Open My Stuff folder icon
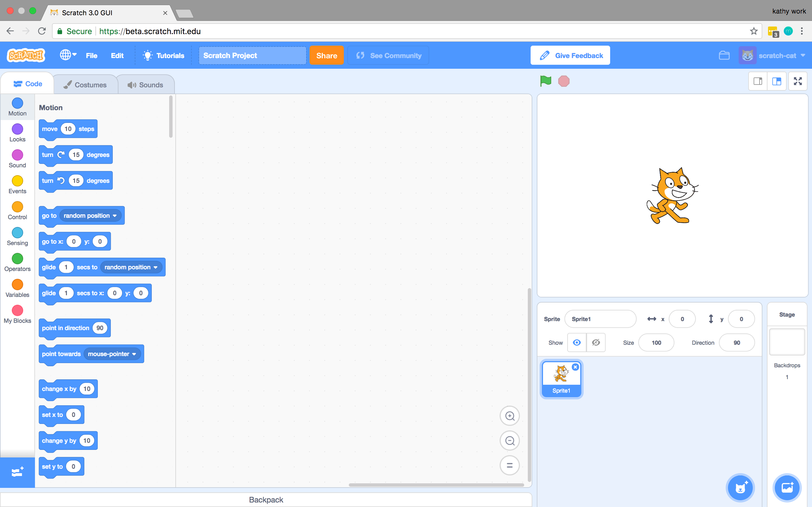The height and width of the screenshot is (507, 812). (x=724, y=55)
